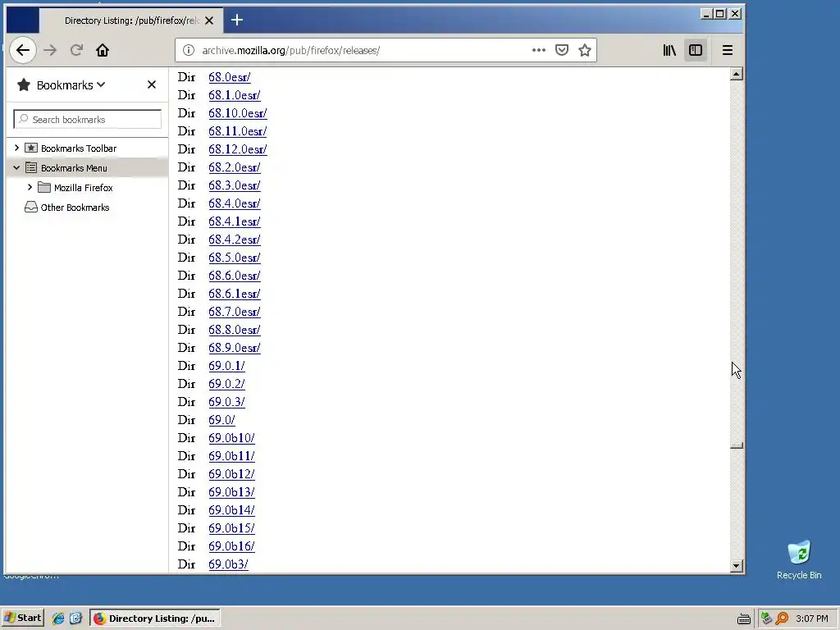Viewport: 840px width, 630px height.
Task: Open the 68.12.0esr/ directory link
Action: 237,149
